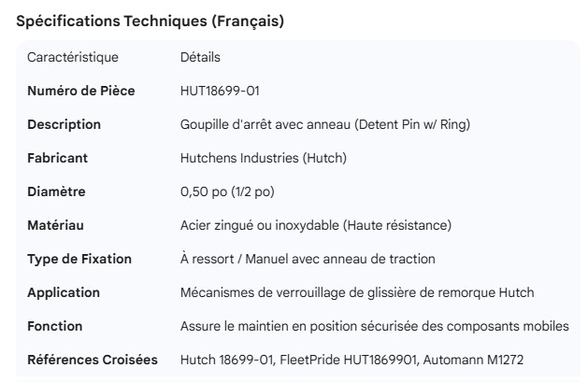Select the Diamètre row label
588x382 pixels.
[x=56, y=191]
